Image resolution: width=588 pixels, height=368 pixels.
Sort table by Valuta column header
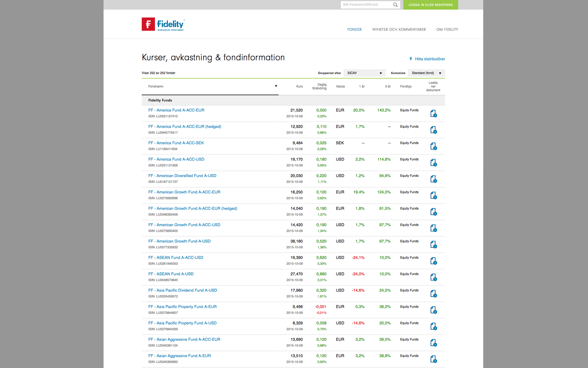340,86
